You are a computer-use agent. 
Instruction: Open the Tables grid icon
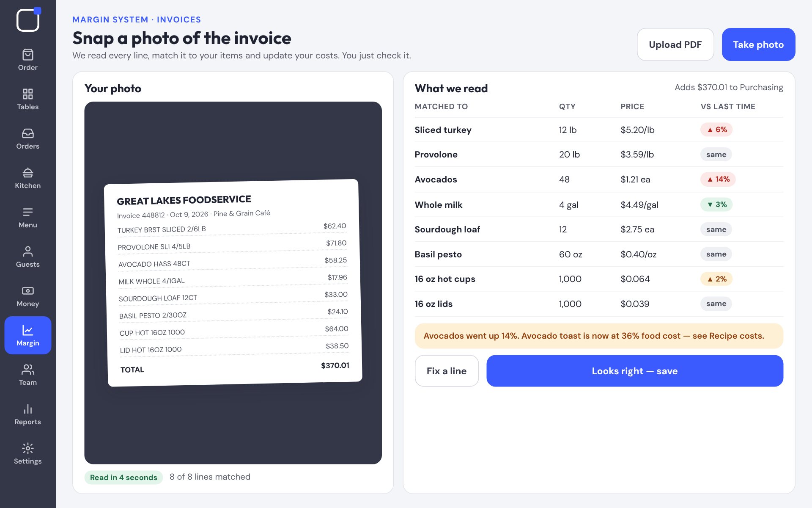point(28,94)
